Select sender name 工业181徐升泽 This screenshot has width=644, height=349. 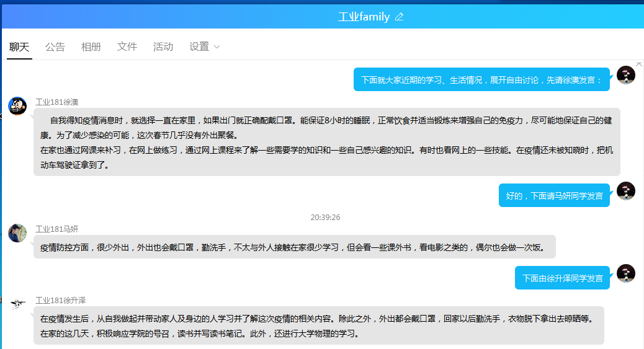60,301
